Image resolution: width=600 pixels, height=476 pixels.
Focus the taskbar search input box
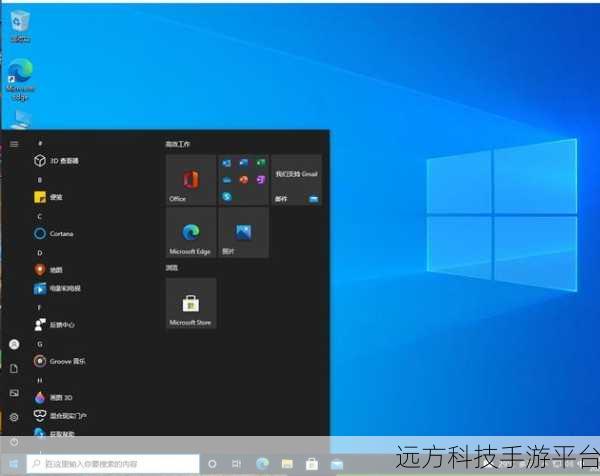coord(113,464)
